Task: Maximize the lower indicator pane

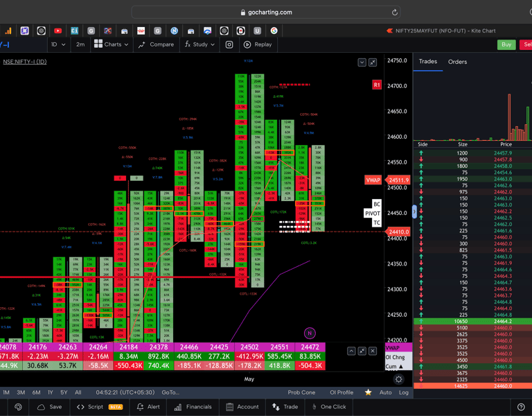Action: coord(362,351)
